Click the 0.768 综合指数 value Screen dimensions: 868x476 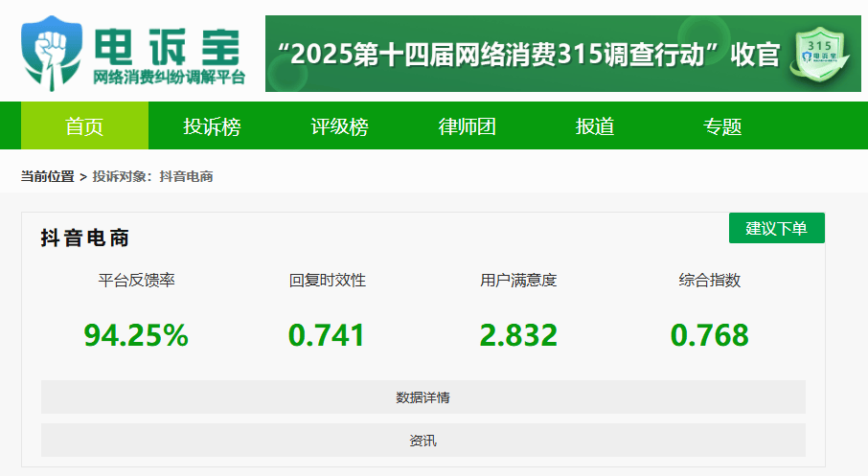pyautogui.click(x=709, y=335)
